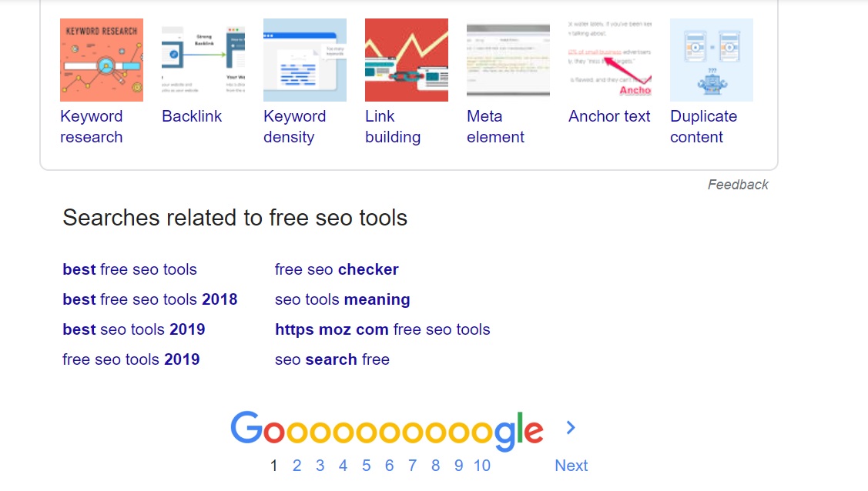Click the Next pagination link
This screenshot has height=491, width=868.
point(571,466)
